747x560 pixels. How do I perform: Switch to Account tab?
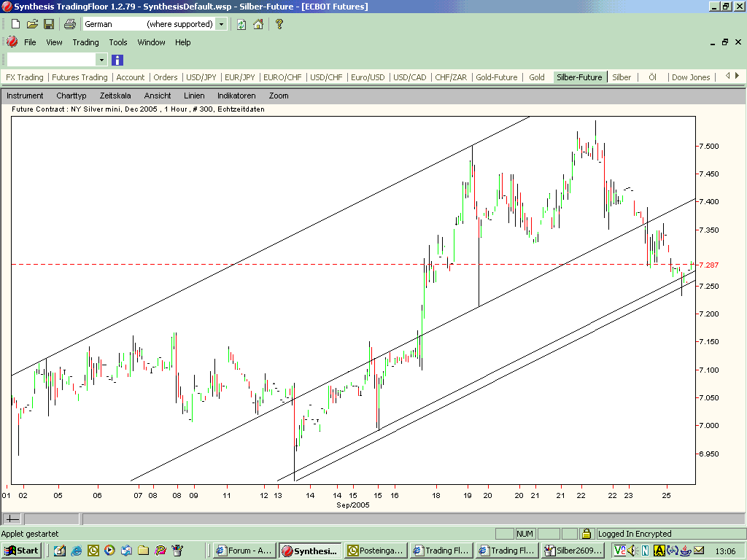(x=130, y=77)
